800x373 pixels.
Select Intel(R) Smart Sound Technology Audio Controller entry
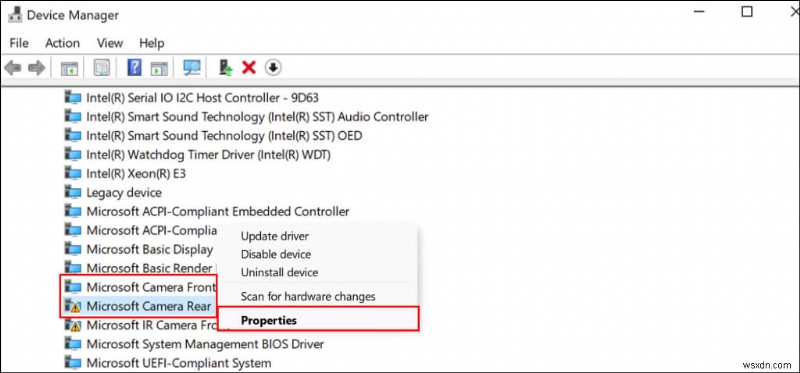tap(257, 116)
